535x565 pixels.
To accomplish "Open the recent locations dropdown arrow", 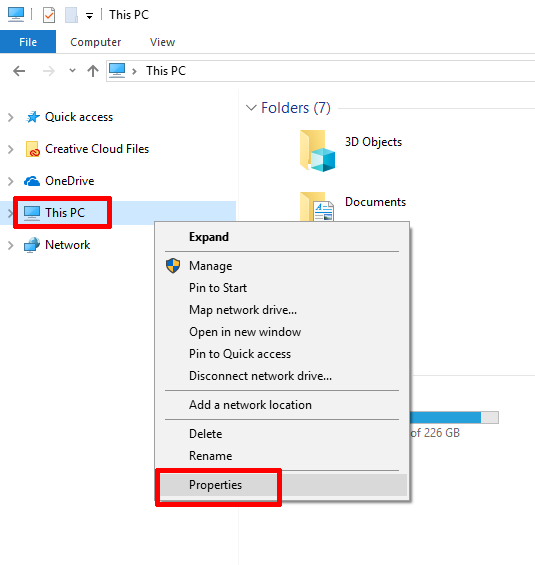I will 72,71.
